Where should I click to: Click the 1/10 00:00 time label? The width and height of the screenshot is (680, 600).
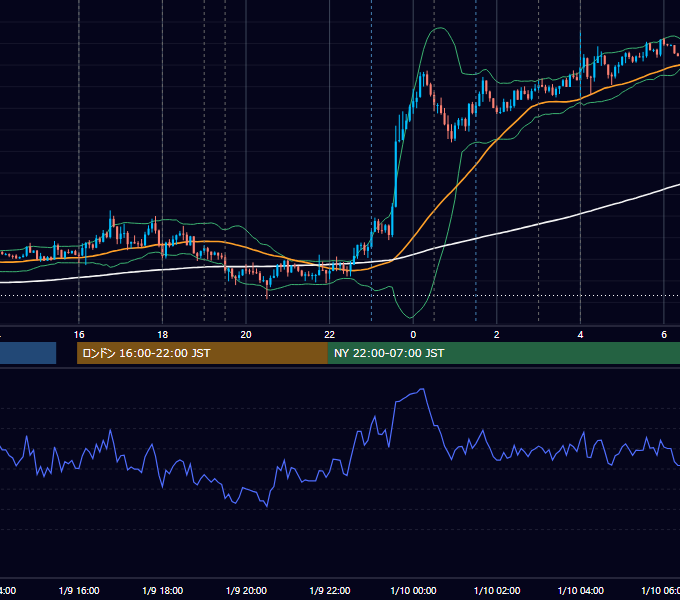click(413, 590)
